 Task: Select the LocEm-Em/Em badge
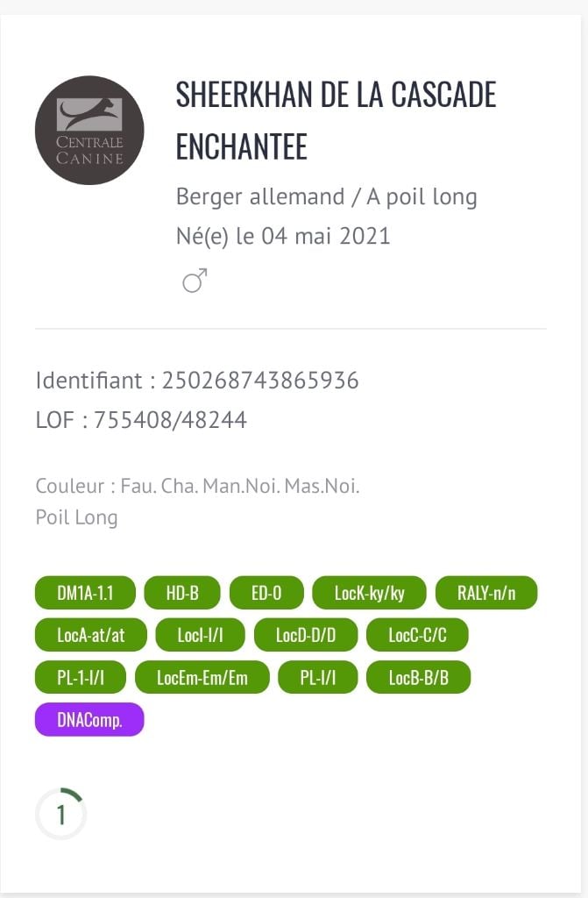(202, 677)
